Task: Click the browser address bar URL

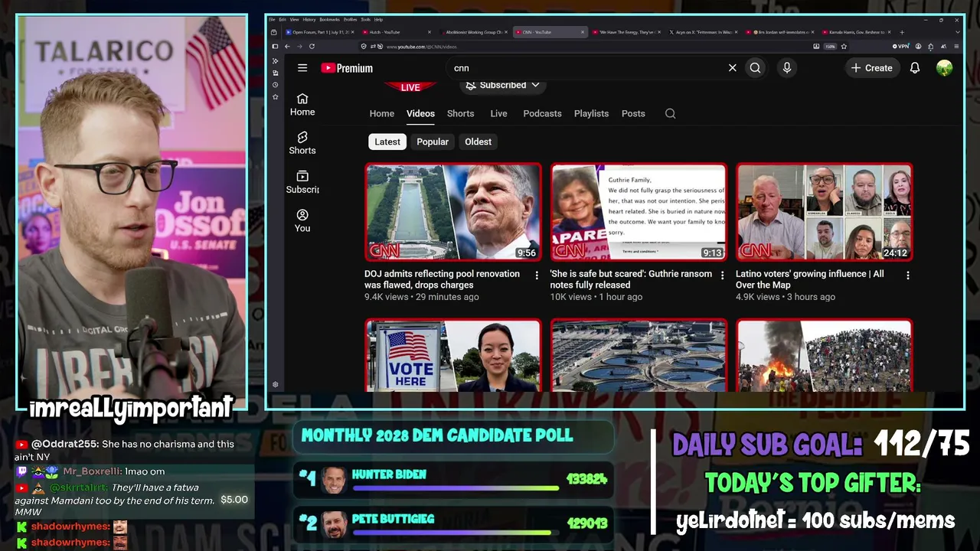Action: point(421,47)
